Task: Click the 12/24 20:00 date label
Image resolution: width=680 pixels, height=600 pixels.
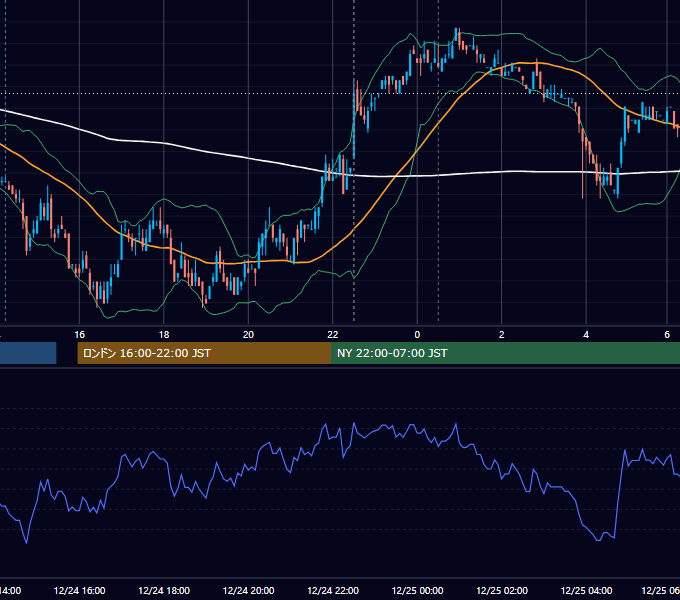Action: click(248, 590)
